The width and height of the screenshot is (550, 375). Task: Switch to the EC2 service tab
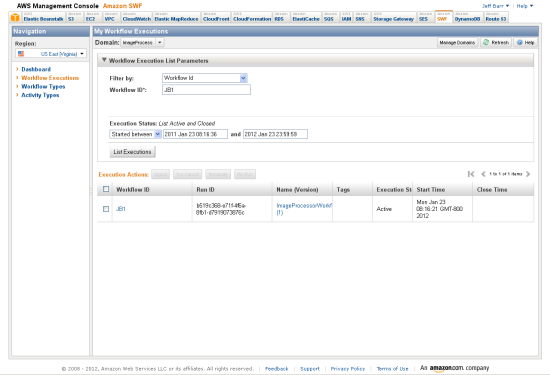tap(93, 17)
